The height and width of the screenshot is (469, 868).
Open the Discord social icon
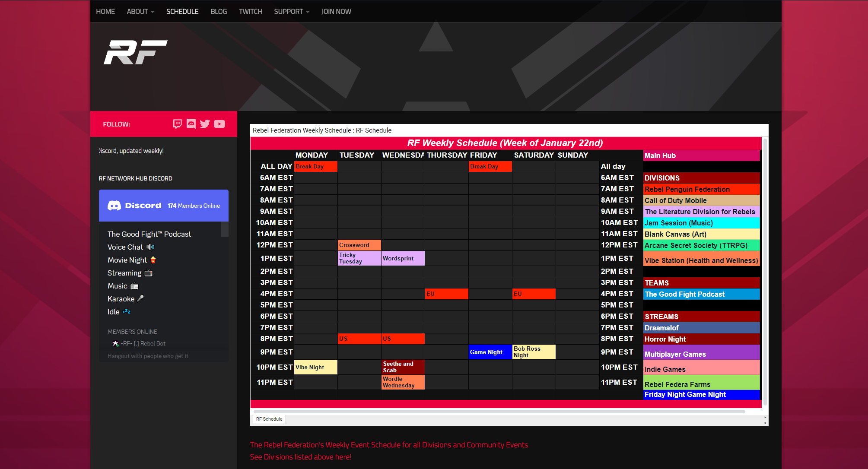coord(191,124)
